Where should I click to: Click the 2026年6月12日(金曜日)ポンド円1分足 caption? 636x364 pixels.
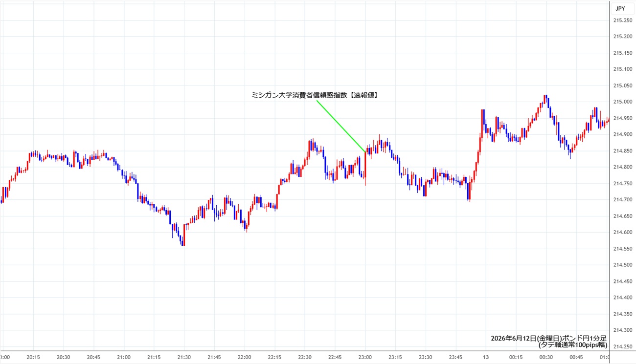[x=549, y=338]
